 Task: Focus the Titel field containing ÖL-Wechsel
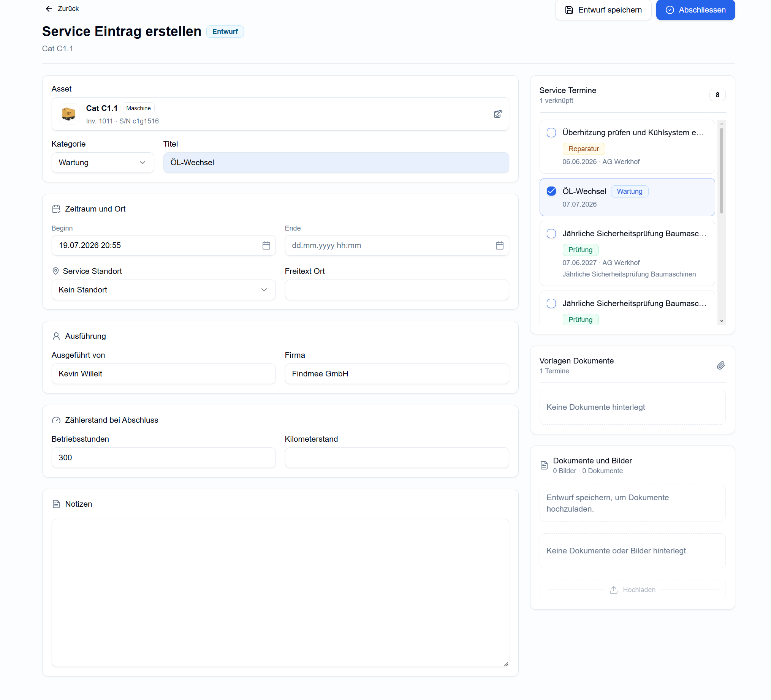pyautogui.click(x=336, y=163)
